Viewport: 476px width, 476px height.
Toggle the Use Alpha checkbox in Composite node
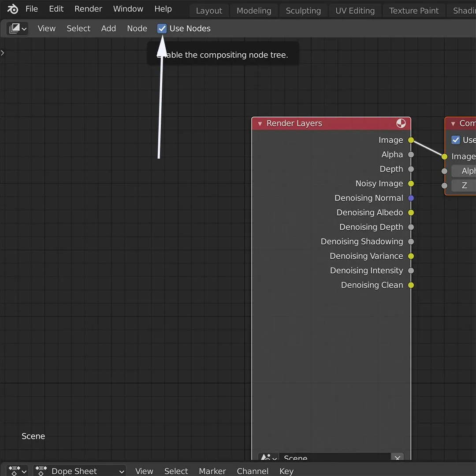click(x=455, y=140)
